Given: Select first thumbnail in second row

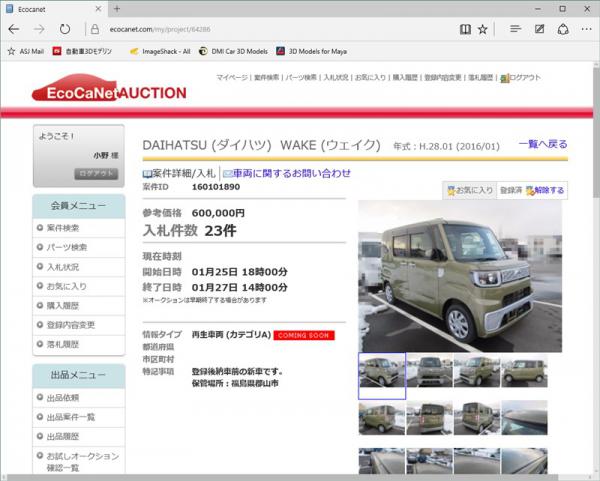Looking at the screenshot, I should point(382,418).
